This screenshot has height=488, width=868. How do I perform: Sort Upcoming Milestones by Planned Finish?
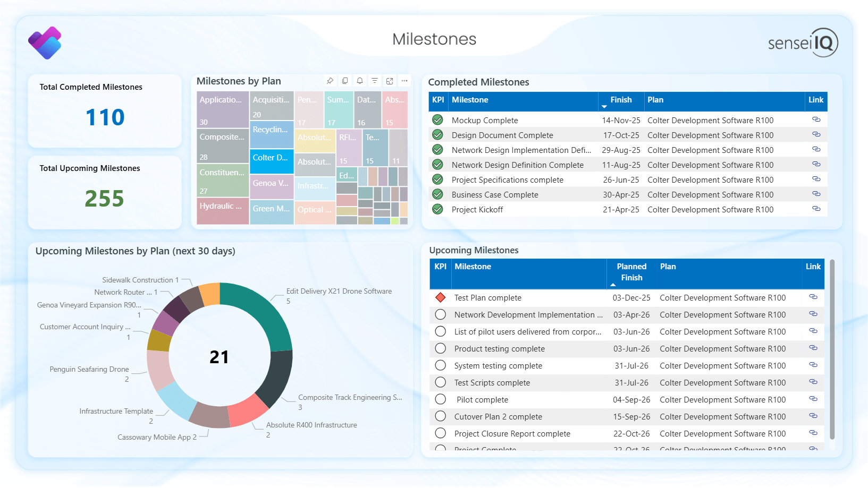(x=631, y=272)
